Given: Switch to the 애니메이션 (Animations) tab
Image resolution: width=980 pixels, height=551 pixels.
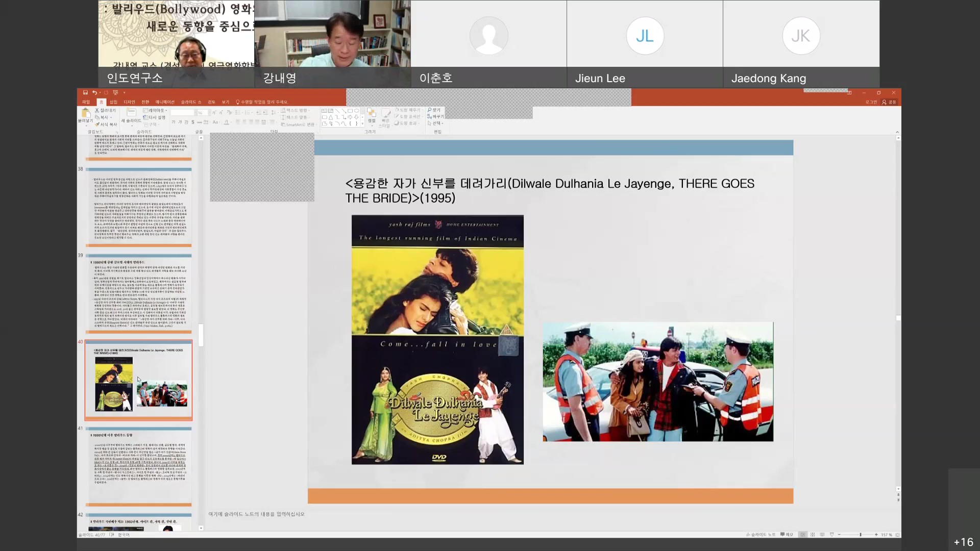Looking at the screenshot, I should tap(165, 102).
